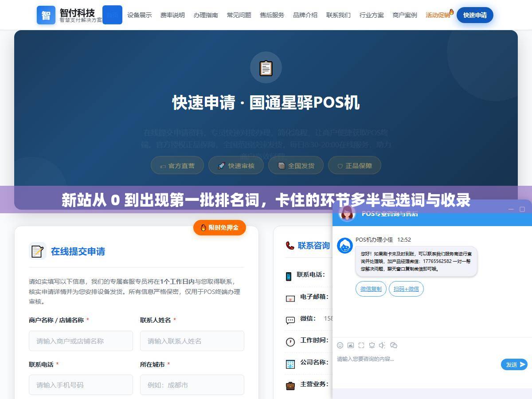Image resolution: width=532 pixels, height=399 pixels.
Task: Click the 限时免押金 orange tag
Action: [219, 227]
